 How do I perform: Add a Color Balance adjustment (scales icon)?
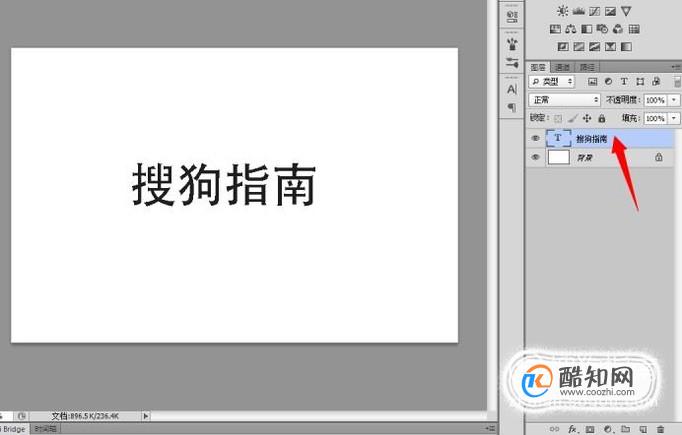click(x=571, y=29)
